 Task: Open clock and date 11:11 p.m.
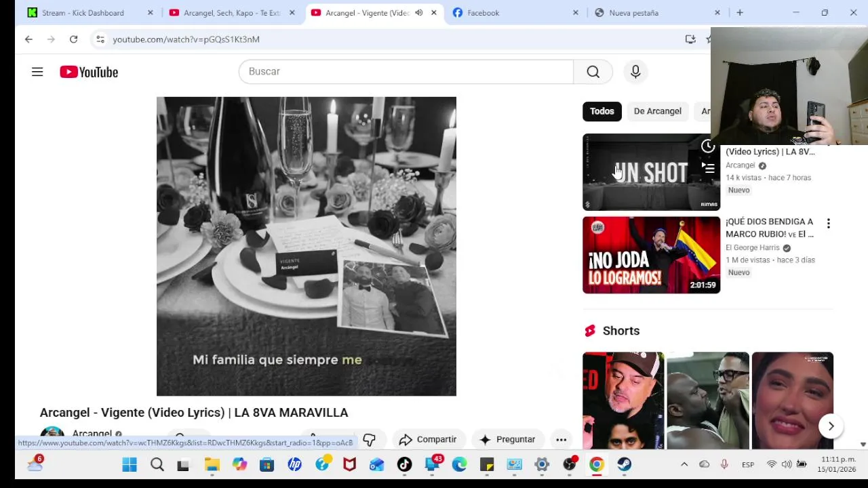click(836, 464)
